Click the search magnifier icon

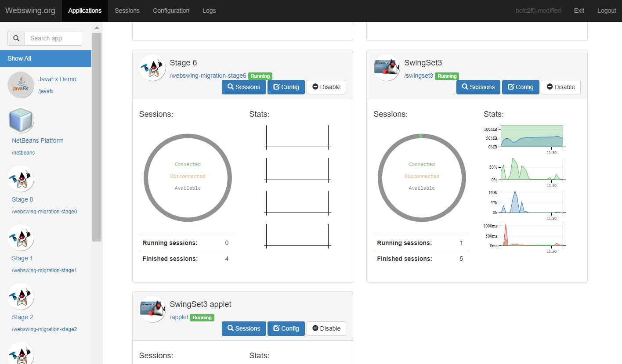(x=16, y=38)
